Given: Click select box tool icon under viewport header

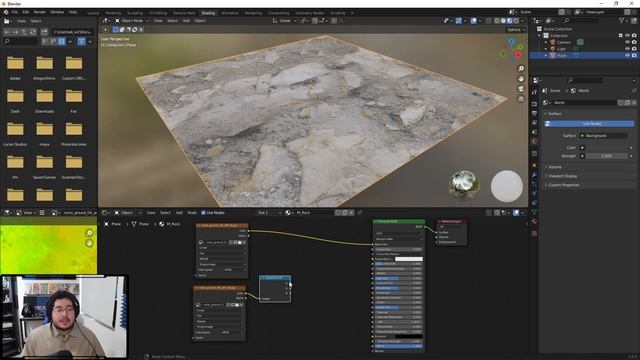Looking at the screenshot, I should 116,29.
